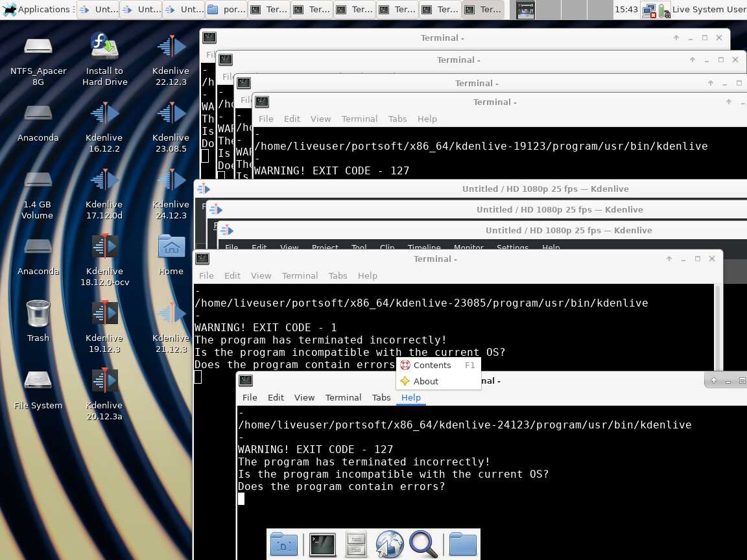The image size is (747, 560).
Task: Open Terminal menu in kdenlive-24123 terminal
Action: [x=344, y=397]
